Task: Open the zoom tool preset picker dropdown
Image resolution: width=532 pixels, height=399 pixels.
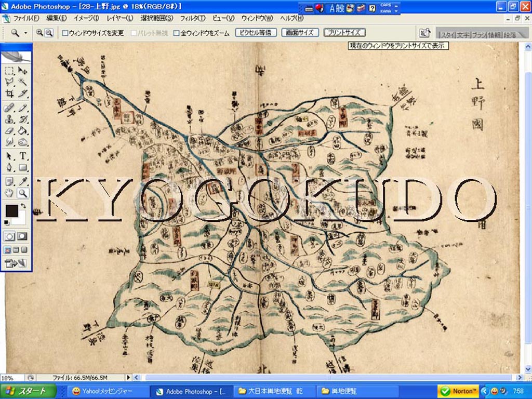Action: (x=25, y=33)
